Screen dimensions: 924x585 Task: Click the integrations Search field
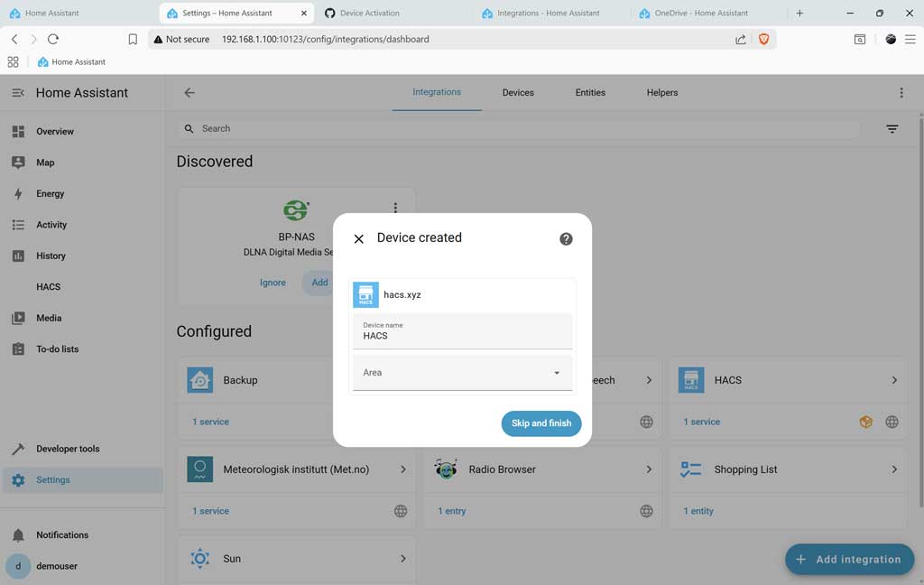[519, 128]
